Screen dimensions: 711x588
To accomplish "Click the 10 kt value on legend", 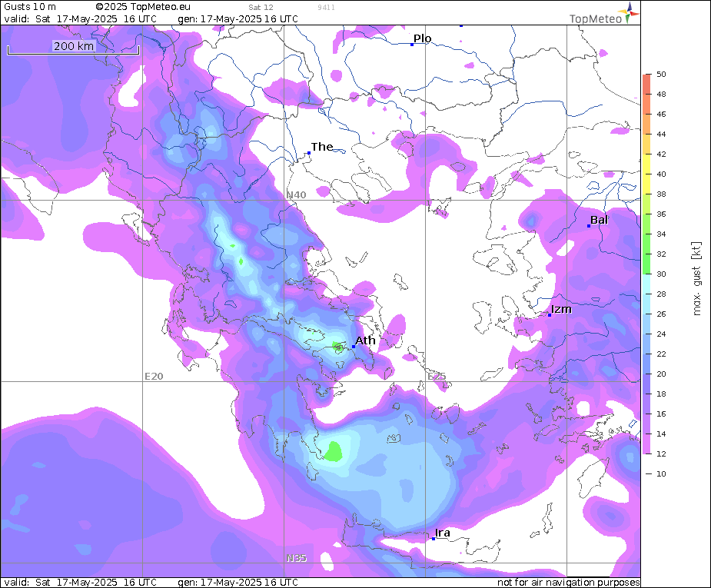I will click(661, 473).
